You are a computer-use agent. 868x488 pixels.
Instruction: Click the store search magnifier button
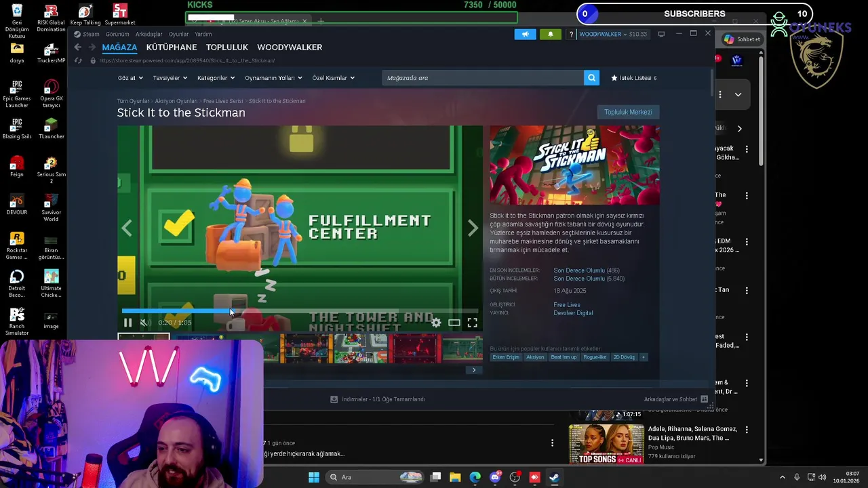(x=592, y=78)
